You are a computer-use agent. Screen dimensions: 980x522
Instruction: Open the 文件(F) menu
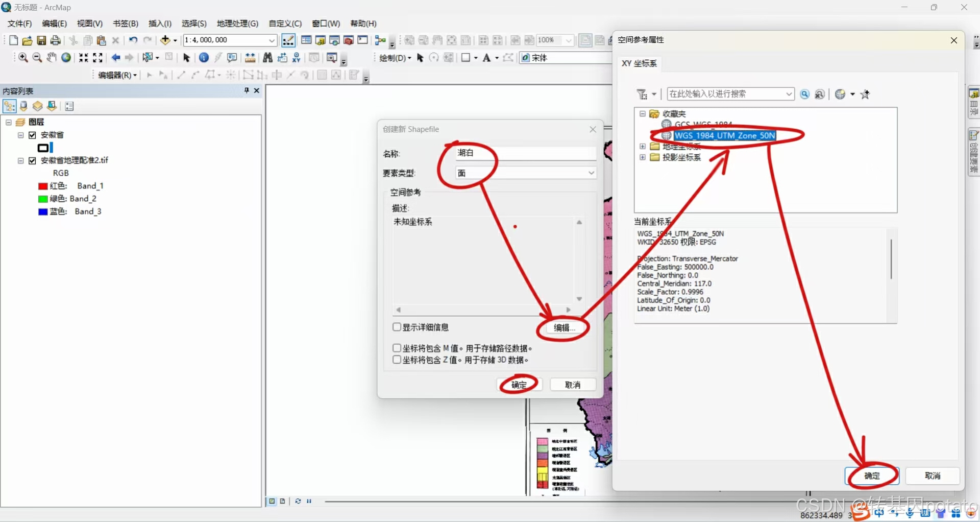pyautogui.click(x=20, y=23)
